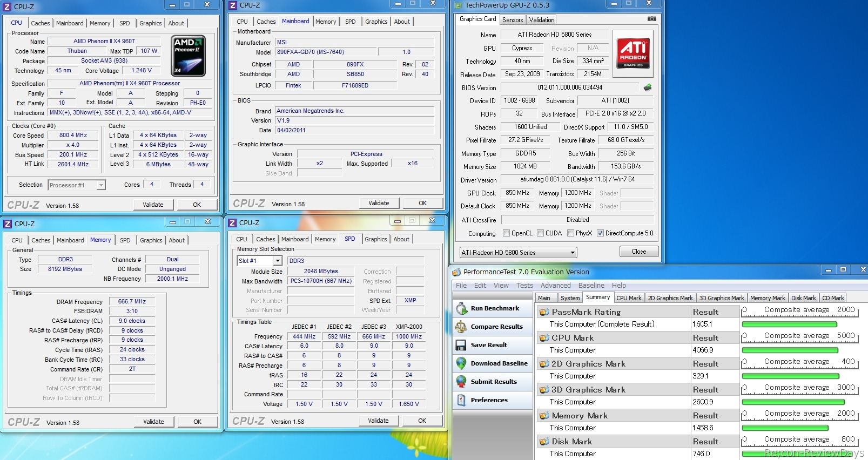Image resolution: width=868 pixels, height=460 pixels.
Task: Click the Preferences clipboard icon
Action: (461, 400)
